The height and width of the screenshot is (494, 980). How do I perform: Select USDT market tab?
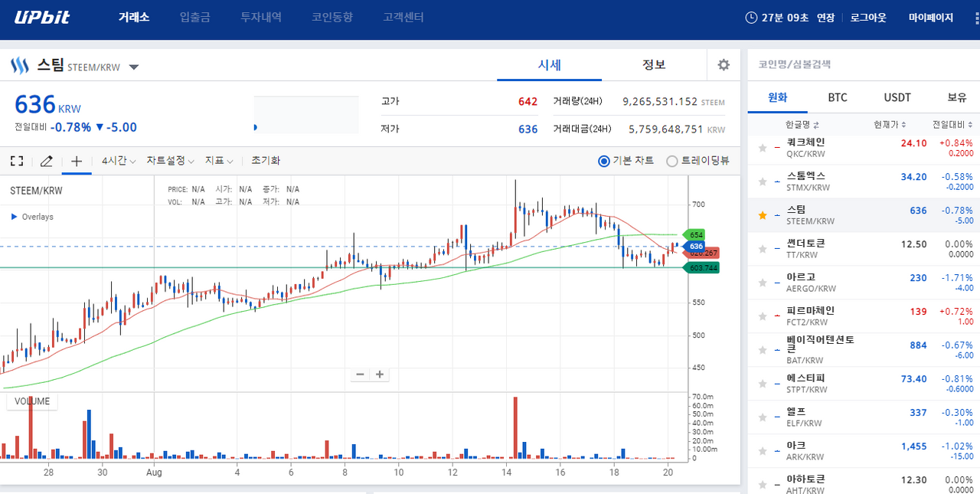point(897,97)
